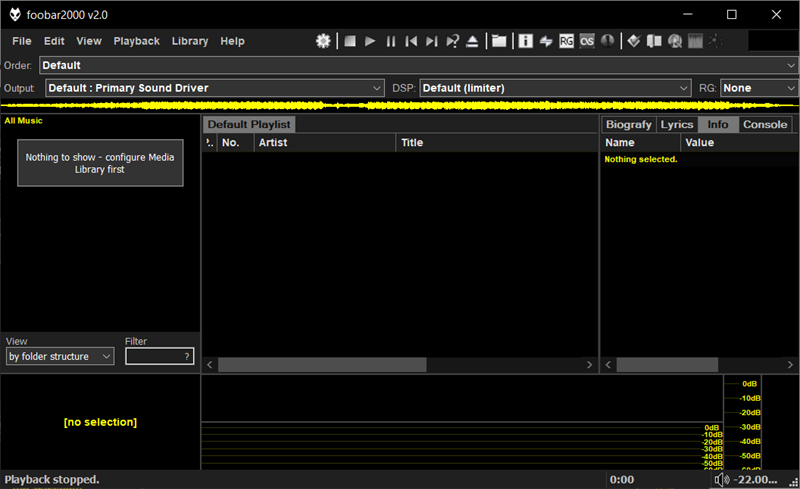Click the 'Nothing to show' media library message
The width and height of the screenshot is (800, 489).
[100, 163]
